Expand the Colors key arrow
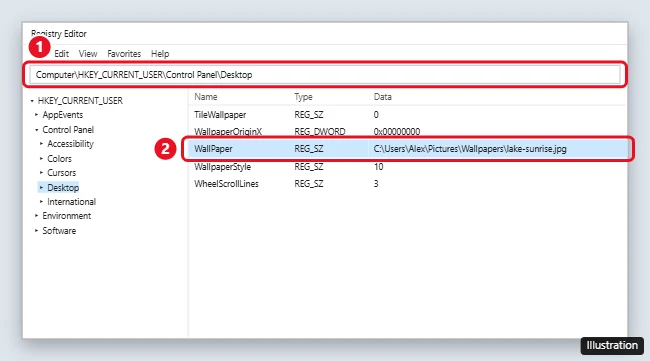Screen dimensions: 650x361 (41, 159)
